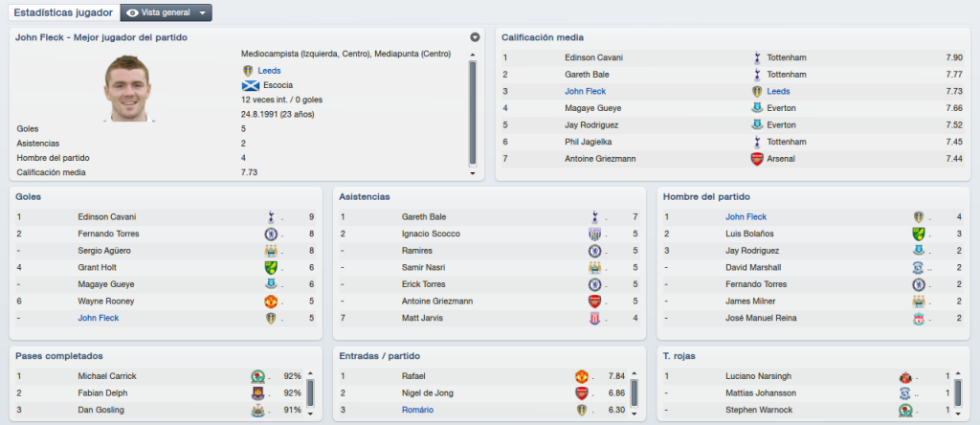Open John Fleck link in Calificación media
The width and height of the screenshot is (980, 425).
585,91
